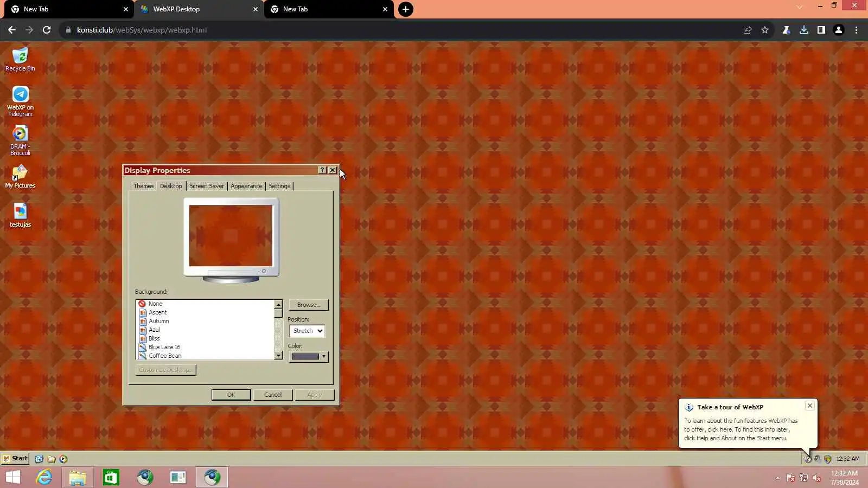Confirm with the OK button

(x=231, y=395)
